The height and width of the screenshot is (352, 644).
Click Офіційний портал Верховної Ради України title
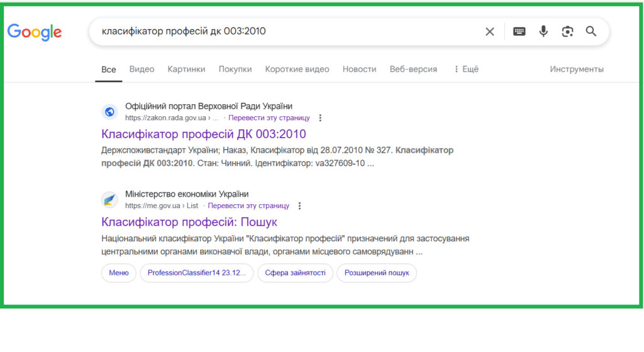pyautogui.click(x=209, y=106)
